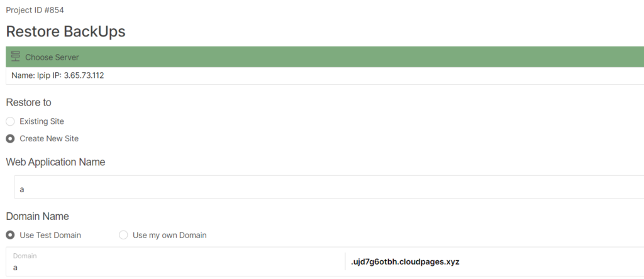This screenshot has width=644, height=279.
Task: Choose the Use my own Domain radio button
Action: pyautogui.click(x=123, y=235)
